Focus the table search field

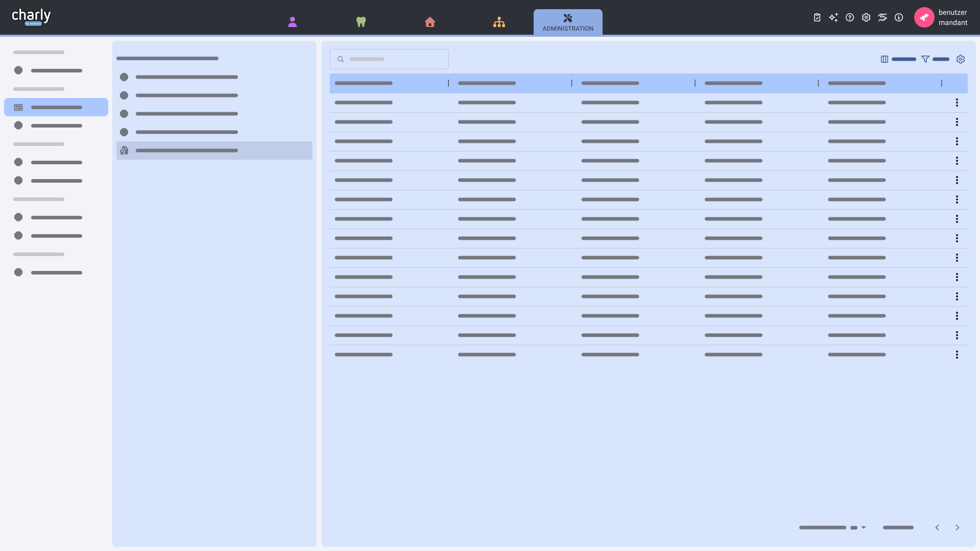[x=389, y=59]
